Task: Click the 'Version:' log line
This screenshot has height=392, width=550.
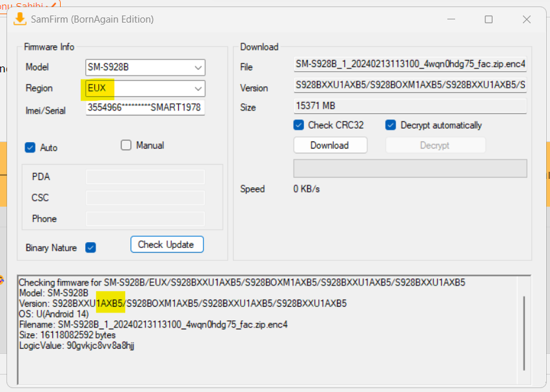Action: coord(183,304)
